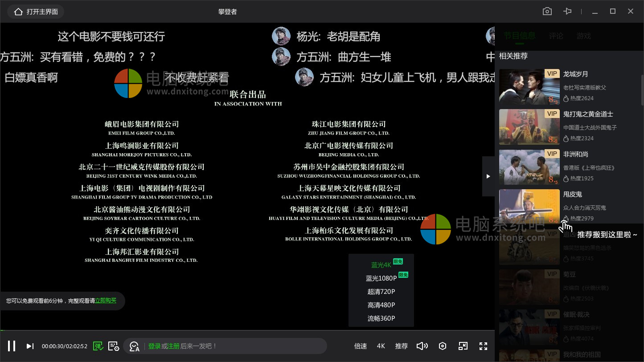Viewport: 644px width, 362px height.
Task: Skip to the next video
Action: (30, 346)
